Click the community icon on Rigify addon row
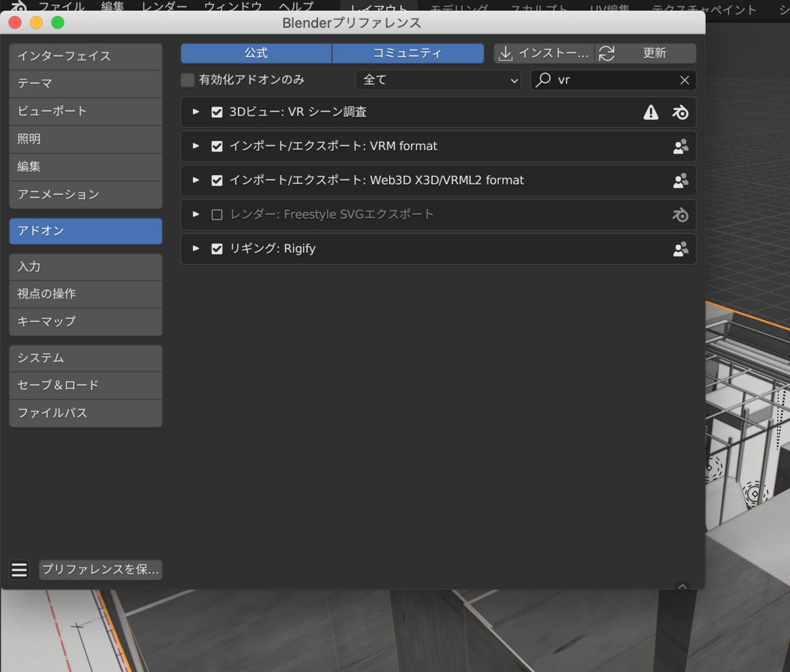The image size is (790, 672). pyautogui.click(x=680, y=249)
